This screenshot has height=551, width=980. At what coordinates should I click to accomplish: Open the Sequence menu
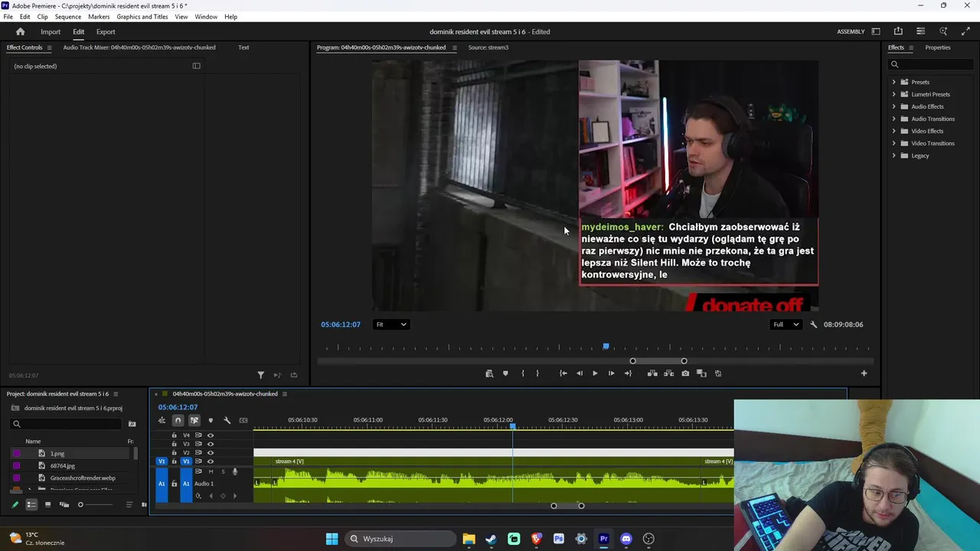[68, 17]
